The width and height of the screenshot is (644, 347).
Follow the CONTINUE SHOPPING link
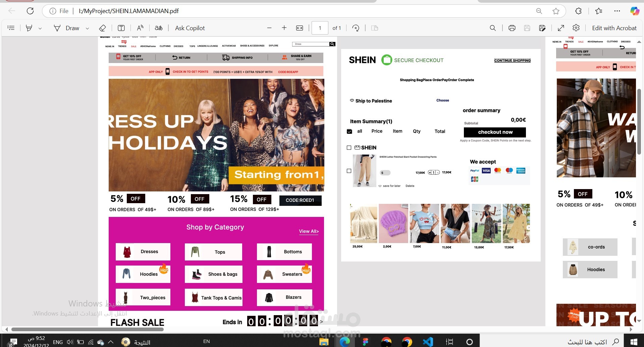coord(512,60)
